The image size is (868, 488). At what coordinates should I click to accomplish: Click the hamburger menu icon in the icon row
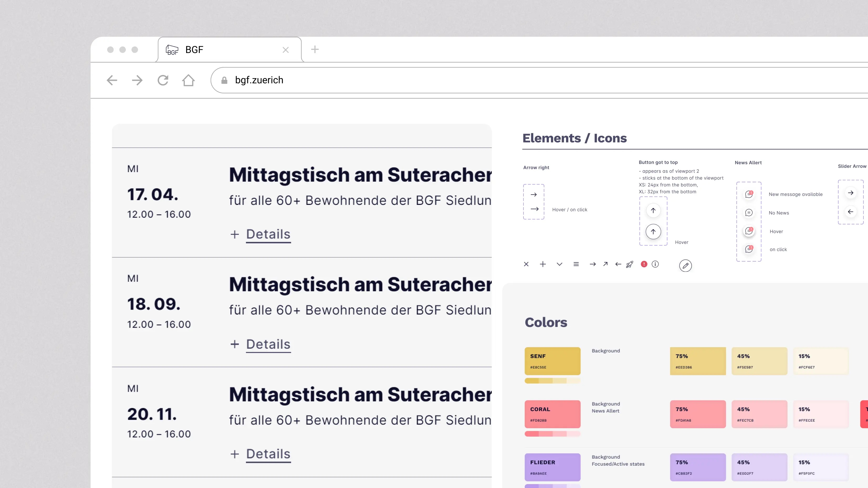576,264
